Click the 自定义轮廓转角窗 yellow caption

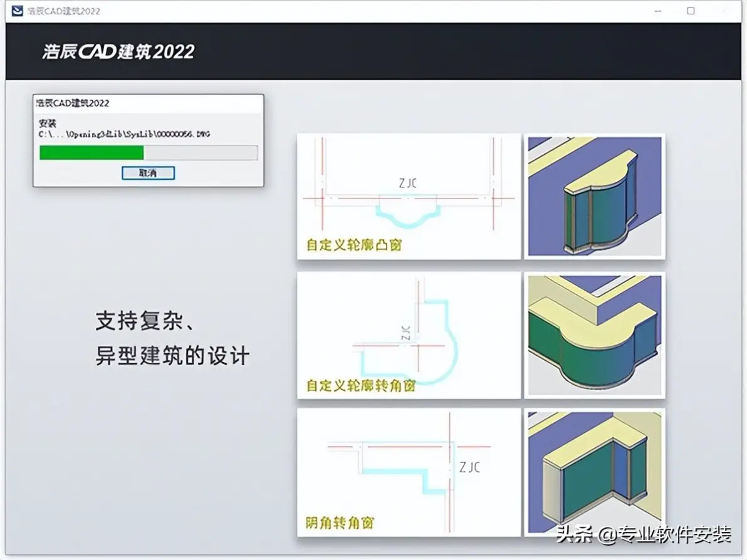point(360,385)
